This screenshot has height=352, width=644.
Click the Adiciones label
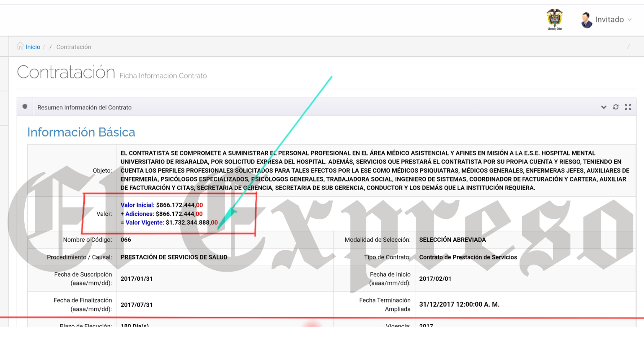[140, 214]
